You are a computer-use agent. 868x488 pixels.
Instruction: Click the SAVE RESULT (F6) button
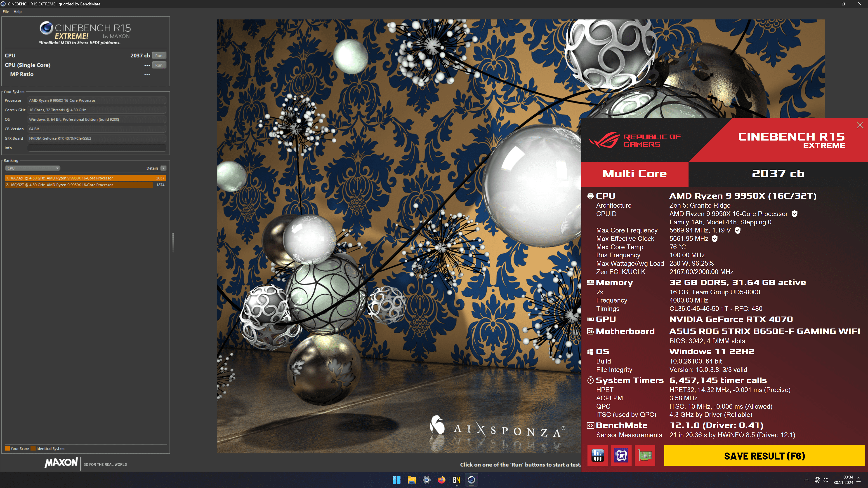(764, 456)
